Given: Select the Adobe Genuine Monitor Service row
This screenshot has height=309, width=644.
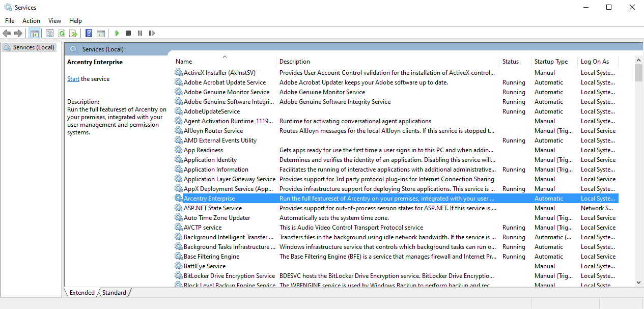Looking at the screenshot, I should (x=396, y=92).
